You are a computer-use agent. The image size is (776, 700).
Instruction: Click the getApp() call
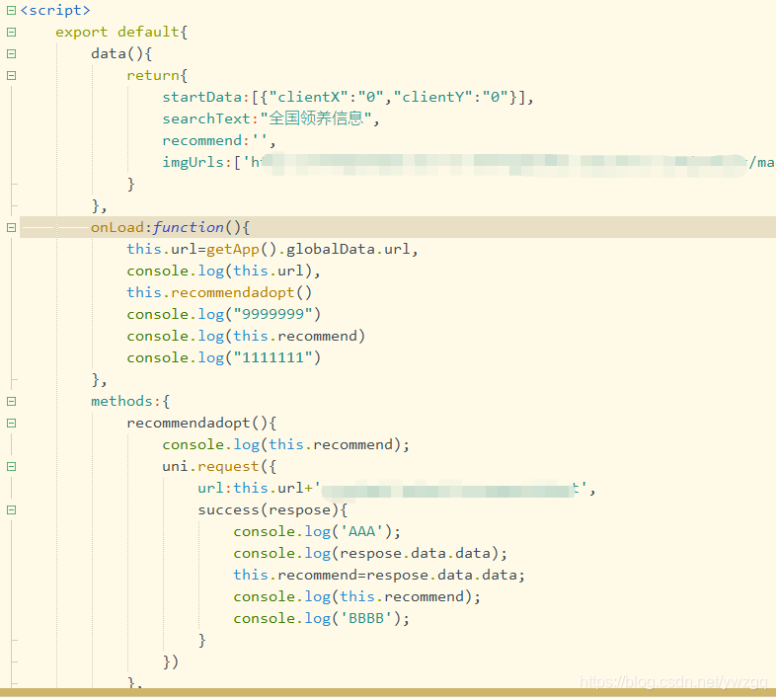coord(242,250)
